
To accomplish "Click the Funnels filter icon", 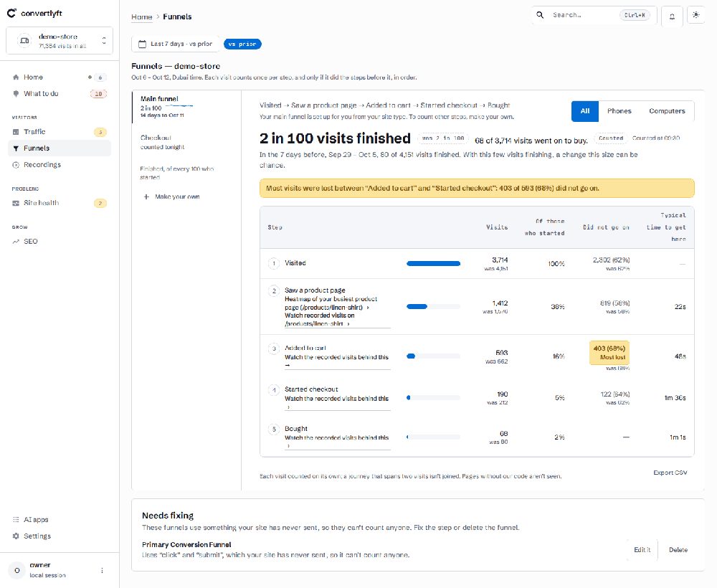I will point(16,148).
